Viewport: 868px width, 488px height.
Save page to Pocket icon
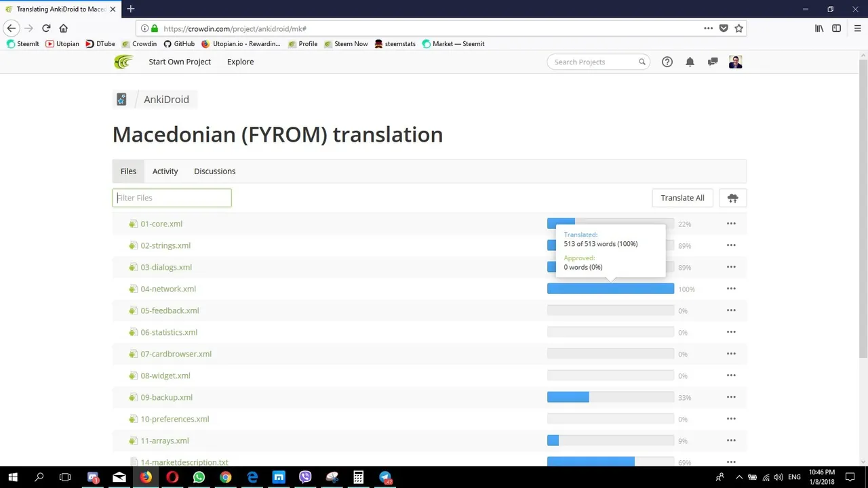[724, 28]
